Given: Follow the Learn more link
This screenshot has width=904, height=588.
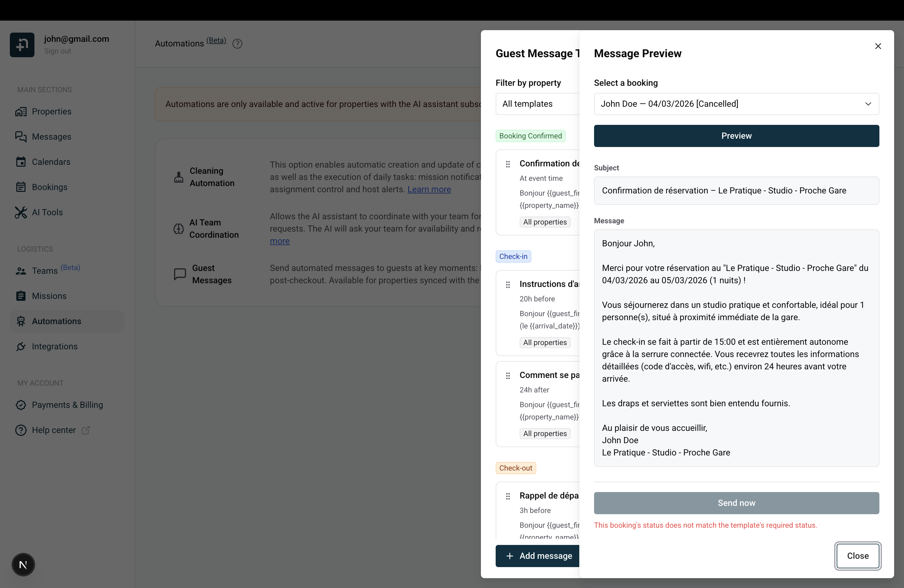Looking at the screenshot, I should (x=429, y=189).
